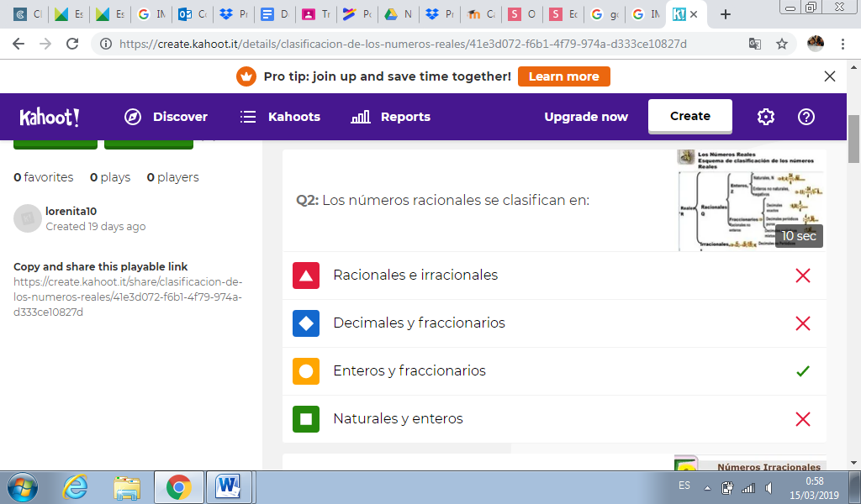Click lorenita10 avatar picture
Screen dimensions: 861x504
tap(28, 218)
